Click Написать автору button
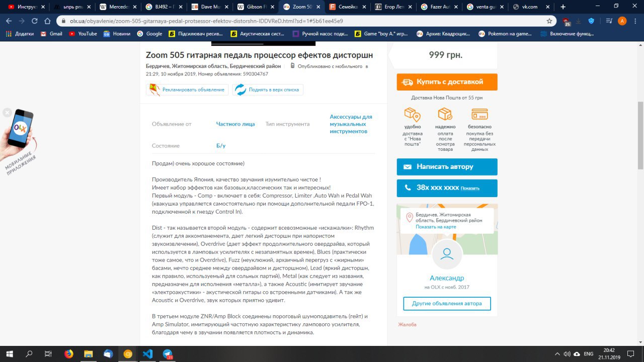Screen dimensions: 644x362 pyautogui.click(x=447, y=167)
